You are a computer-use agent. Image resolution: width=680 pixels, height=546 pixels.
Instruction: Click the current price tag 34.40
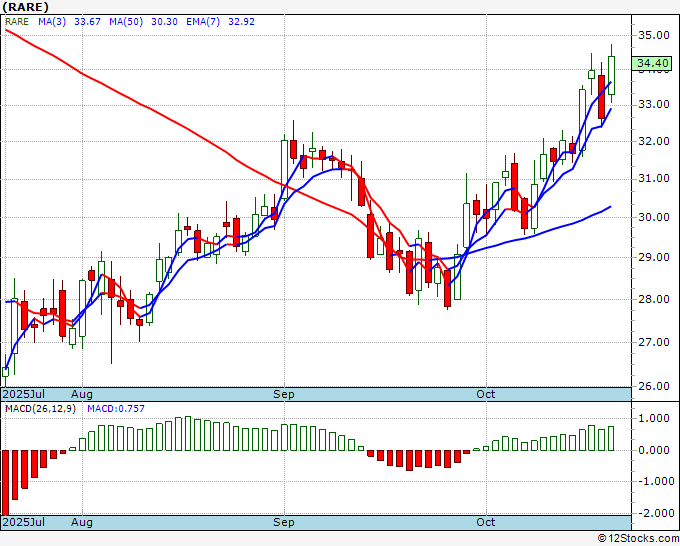pos(652,63)
